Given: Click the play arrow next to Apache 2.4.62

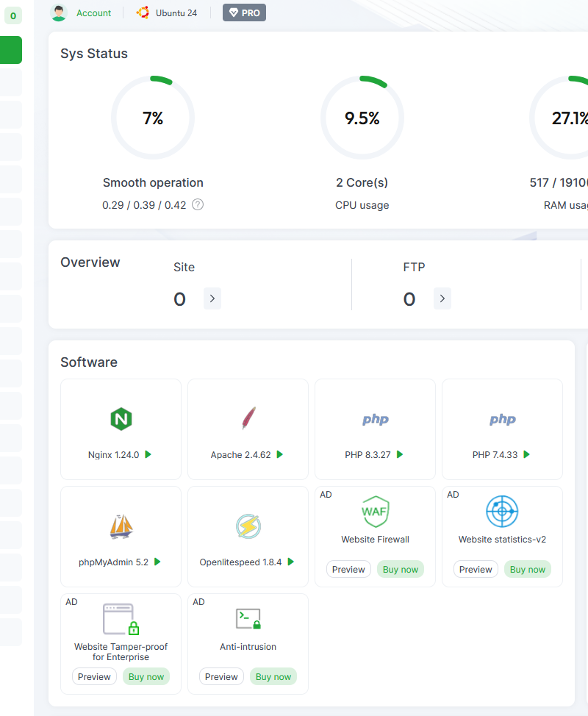Looking at the screenshot, I should point(280,455).
